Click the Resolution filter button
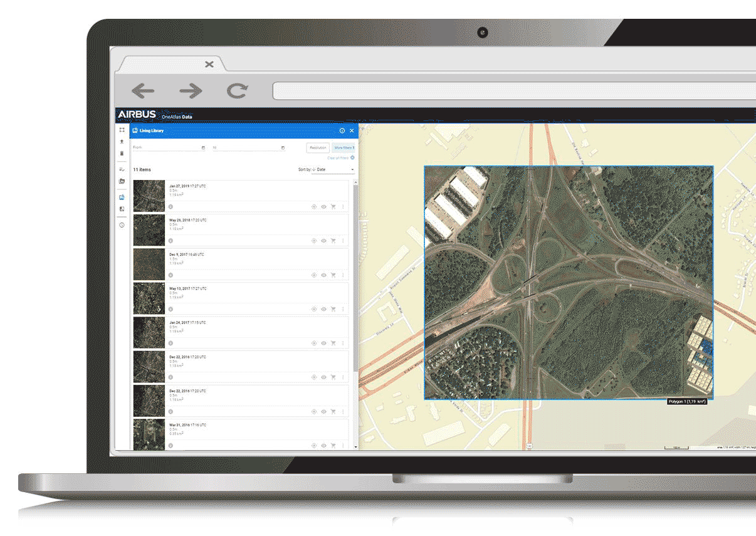 pyautogui.click(x=318, y=148)
